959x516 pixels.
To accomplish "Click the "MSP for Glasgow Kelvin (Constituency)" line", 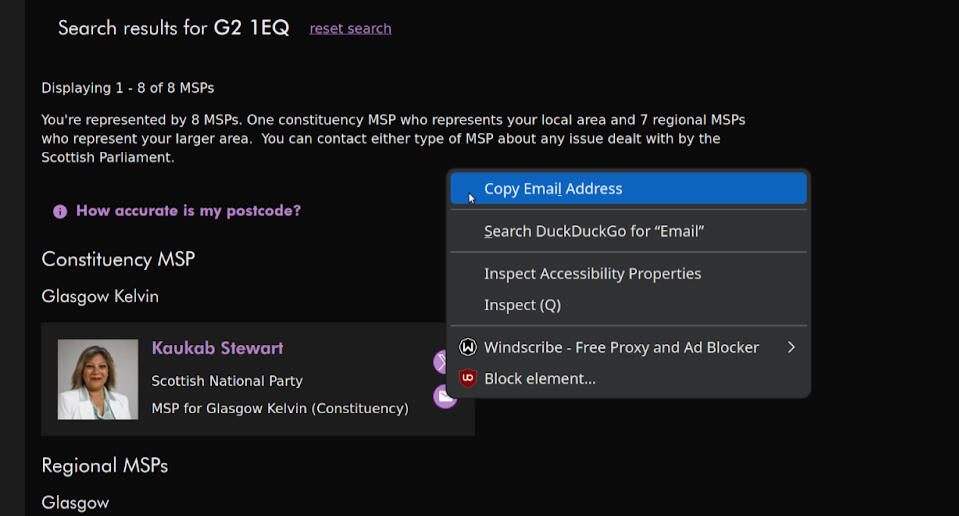I will [280, 408].
